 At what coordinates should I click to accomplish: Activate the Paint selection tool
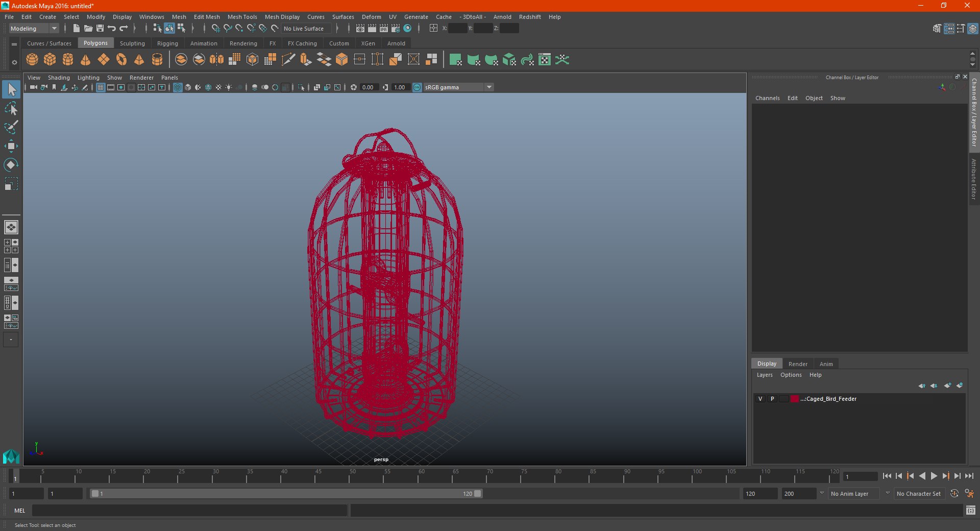(11, 127)
